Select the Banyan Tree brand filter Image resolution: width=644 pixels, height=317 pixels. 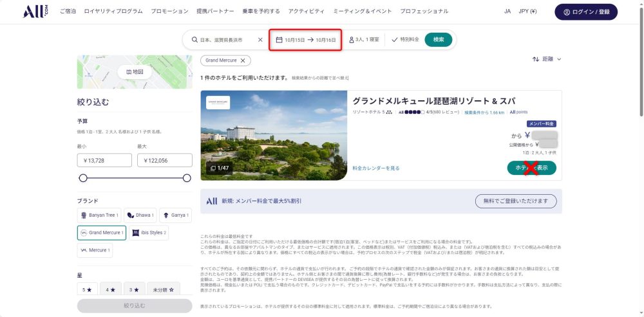(99, 215)
